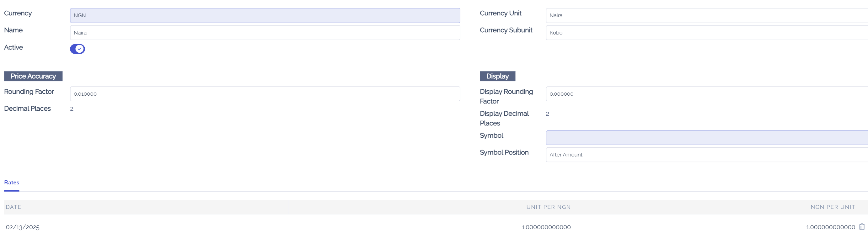868x238 pixels.
Task: Click the Rounding Factor input showing 0.010000
Action: click(x=265, y=93)
